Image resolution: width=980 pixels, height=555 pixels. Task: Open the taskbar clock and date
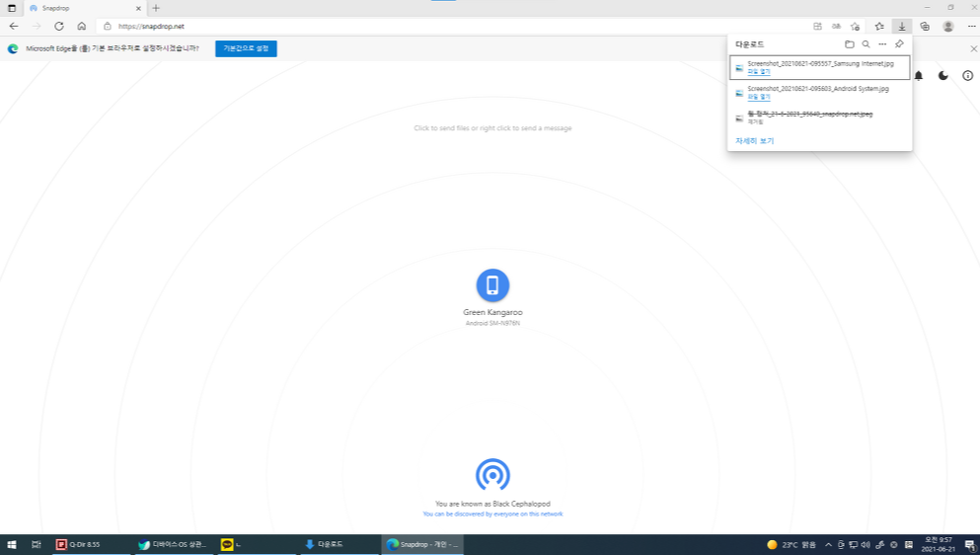tap(939, 544)
